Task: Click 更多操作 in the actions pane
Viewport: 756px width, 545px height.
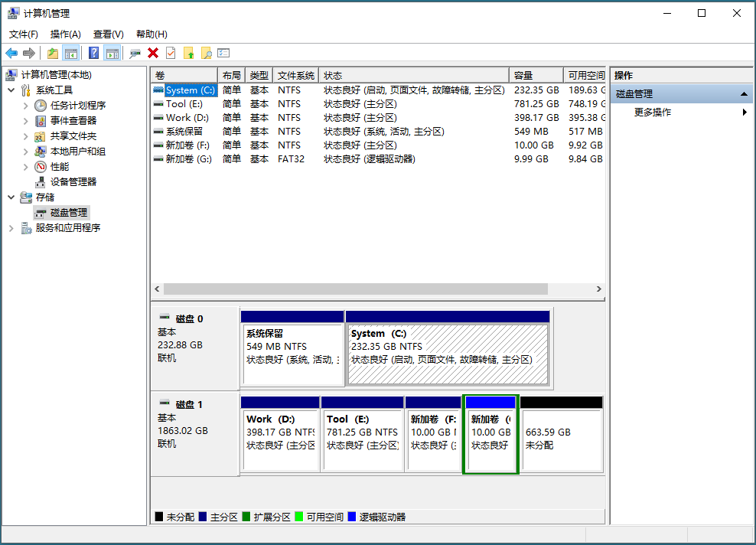Action: pos(653,112)
